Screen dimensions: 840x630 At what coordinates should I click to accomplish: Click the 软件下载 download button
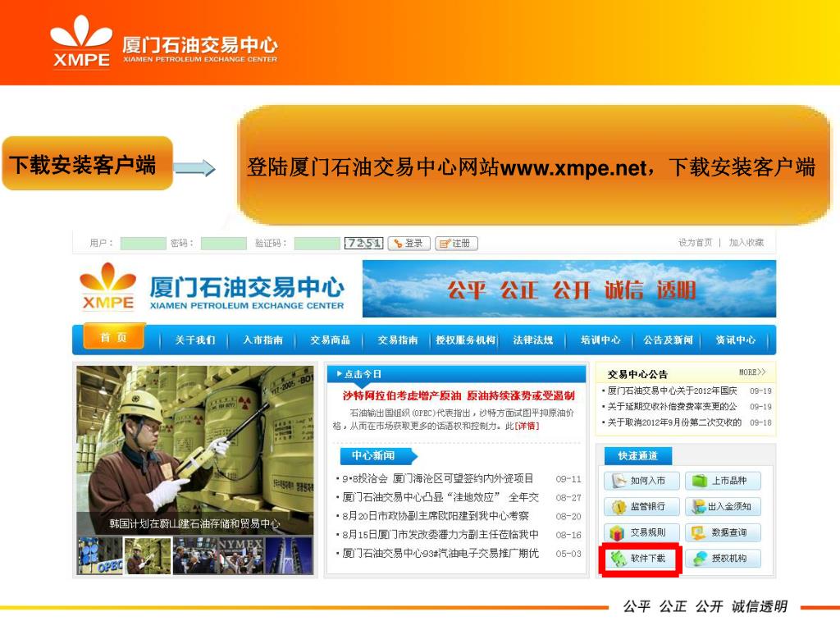coord(641,559)
